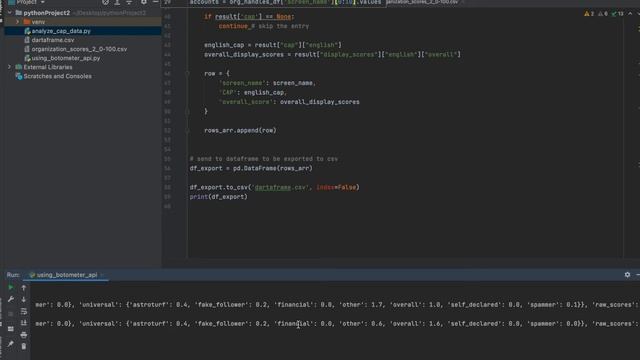Click the fold marker at 'row = {' line
This screenshot has height=360, width=640.
(187, 74)
